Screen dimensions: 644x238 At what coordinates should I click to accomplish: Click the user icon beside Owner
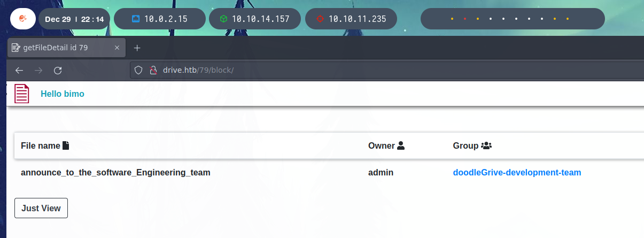(401, 145)
